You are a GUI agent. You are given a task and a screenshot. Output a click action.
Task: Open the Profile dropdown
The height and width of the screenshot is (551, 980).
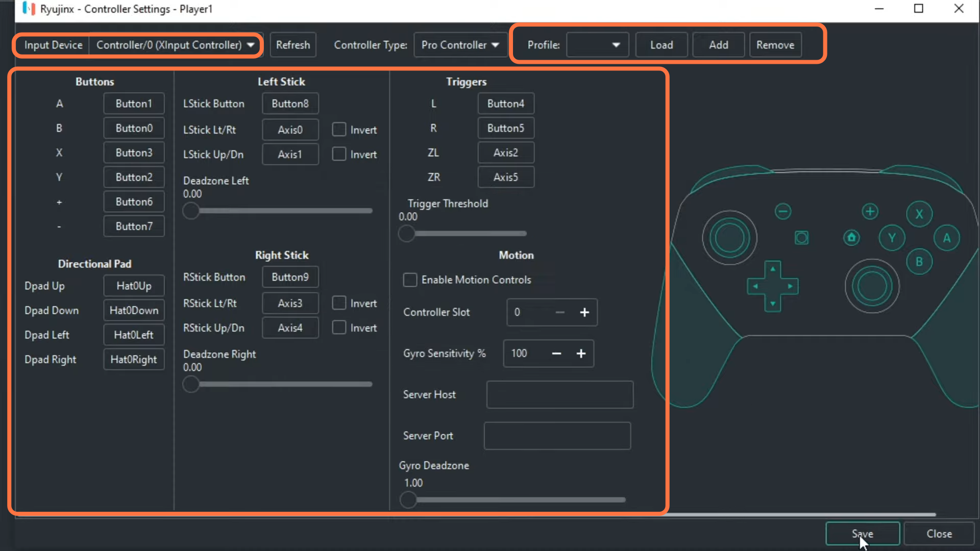597,45
